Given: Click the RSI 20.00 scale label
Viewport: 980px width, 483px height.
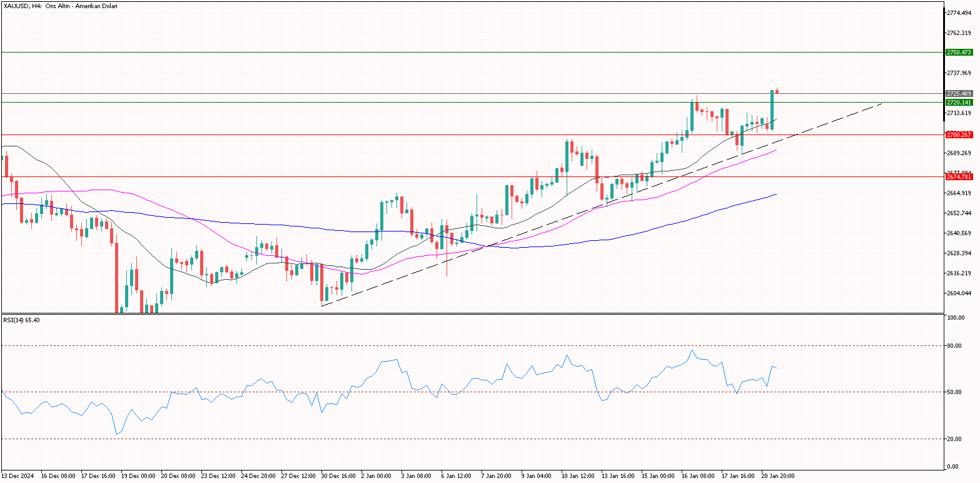Looking at the screenshot, I should (955, 439).
